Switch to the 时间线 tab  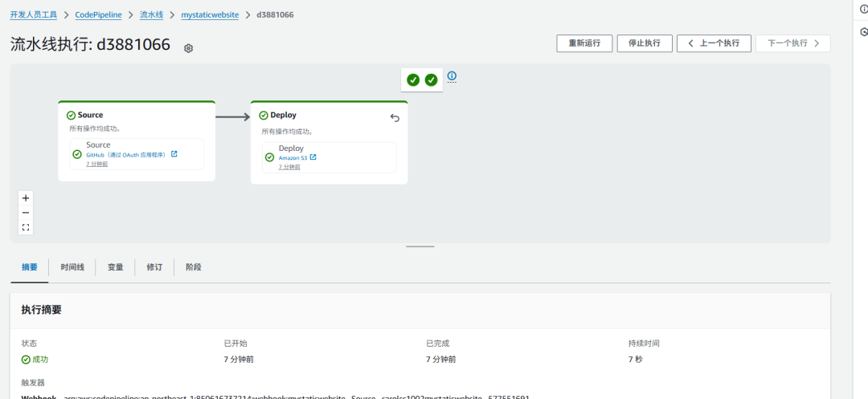72,267
